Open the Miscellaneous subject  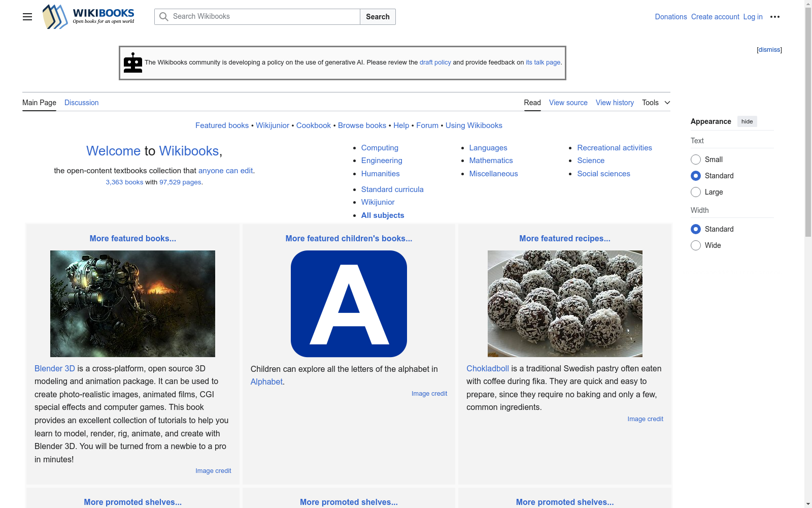coord(493,174)
